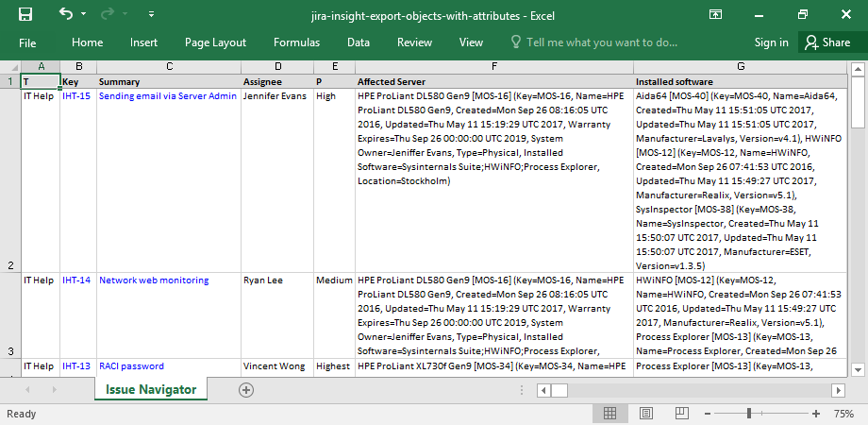This screenshot has width=868, height=425.
Task: Open the IHT-13 issue key link
Action: (x=76, y=366)
